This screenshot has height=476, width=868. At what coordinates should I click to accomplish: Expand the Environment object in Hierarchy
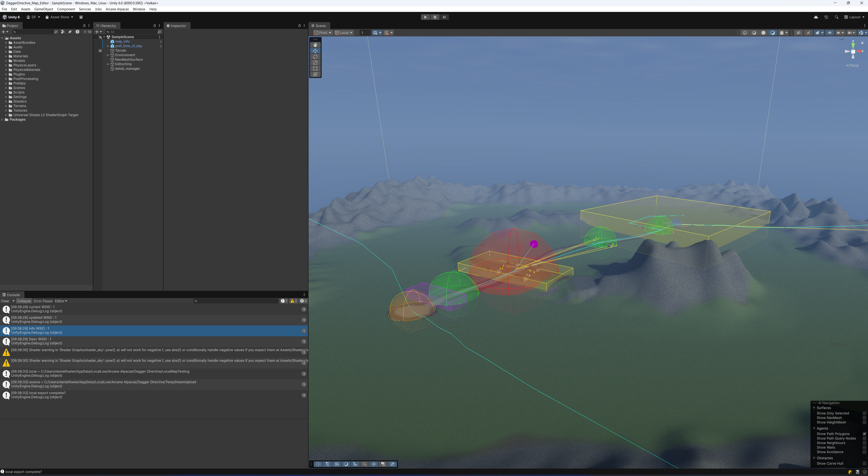pos(108,55)
